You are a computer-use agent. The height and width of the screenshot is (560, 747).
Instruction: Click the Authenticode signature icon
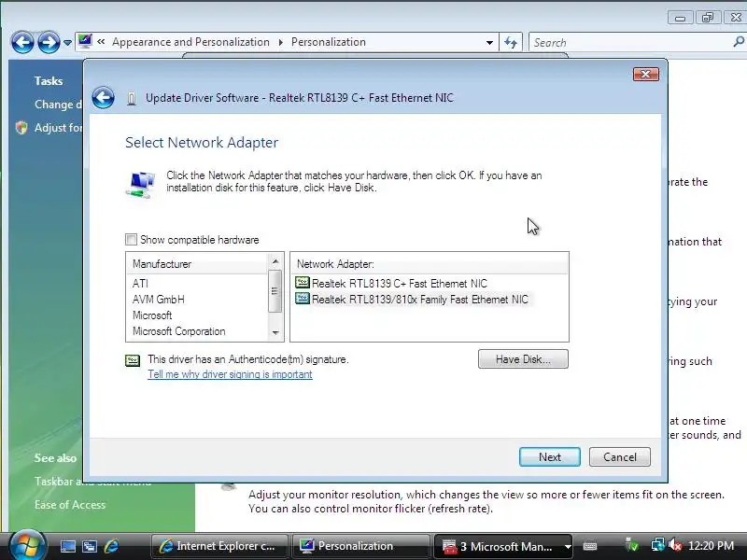click(x=133, y=360)
